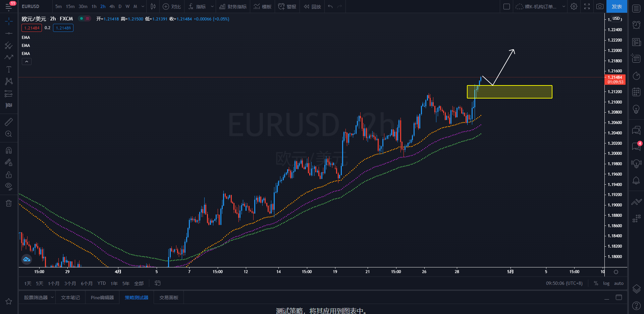The image size is (644, 314).
Task: Open the 交易面板 tab
Action: [169, 298]
